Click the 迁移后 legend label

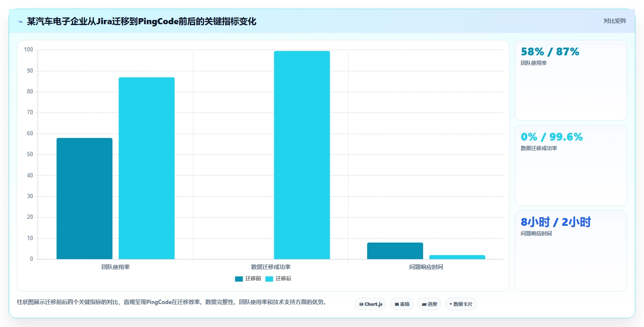283,279
